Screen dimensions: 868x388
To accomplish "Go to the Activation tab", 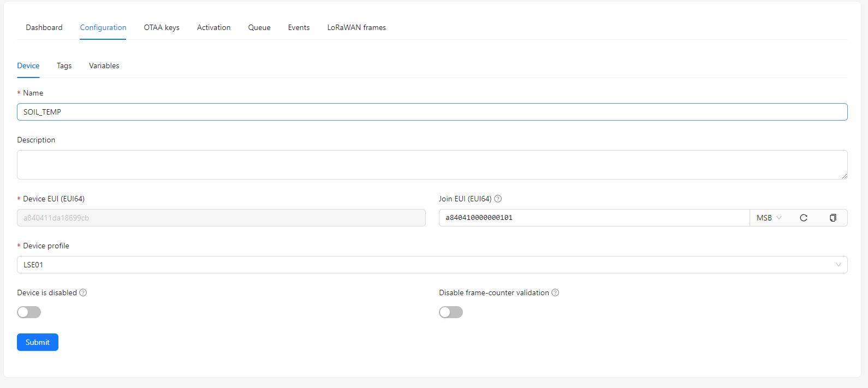I will (213, 27).
